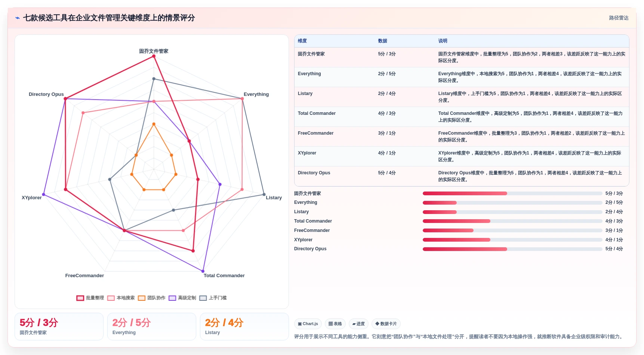Open the Everything score card
The image size is (644, 355).
coord(152,327)
